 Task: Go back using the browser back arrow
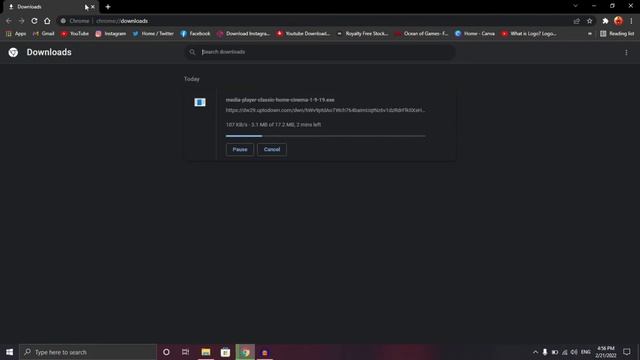click(x=9, y=21)
